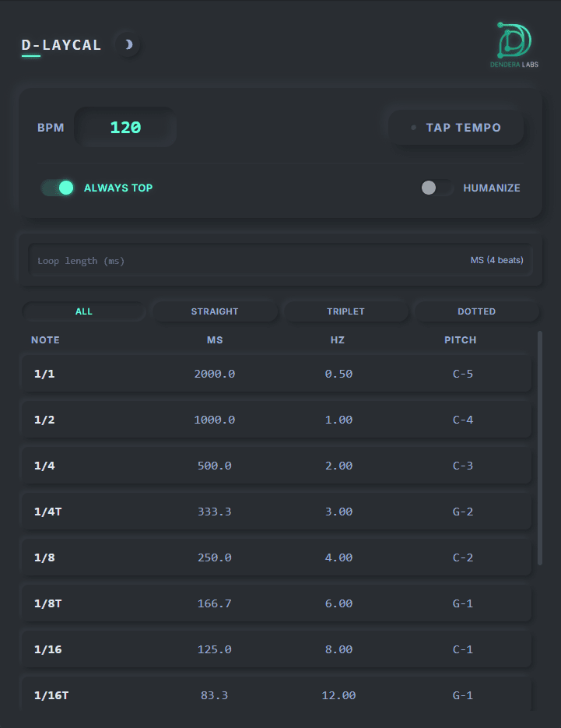Click the Dendera Labs logo
The height and width of the screenshot is (728, 561).
[x=514, y=44]
